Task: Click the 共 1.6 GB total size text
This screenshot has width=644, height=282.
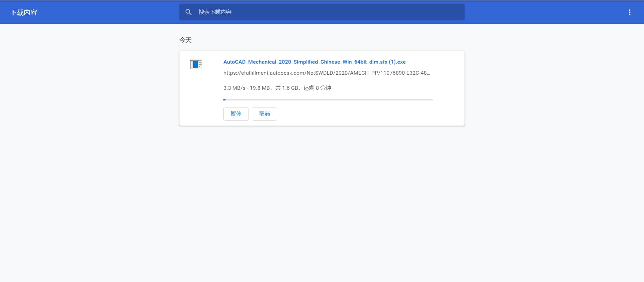Action: pyautogui.click(x=286, y=88)
